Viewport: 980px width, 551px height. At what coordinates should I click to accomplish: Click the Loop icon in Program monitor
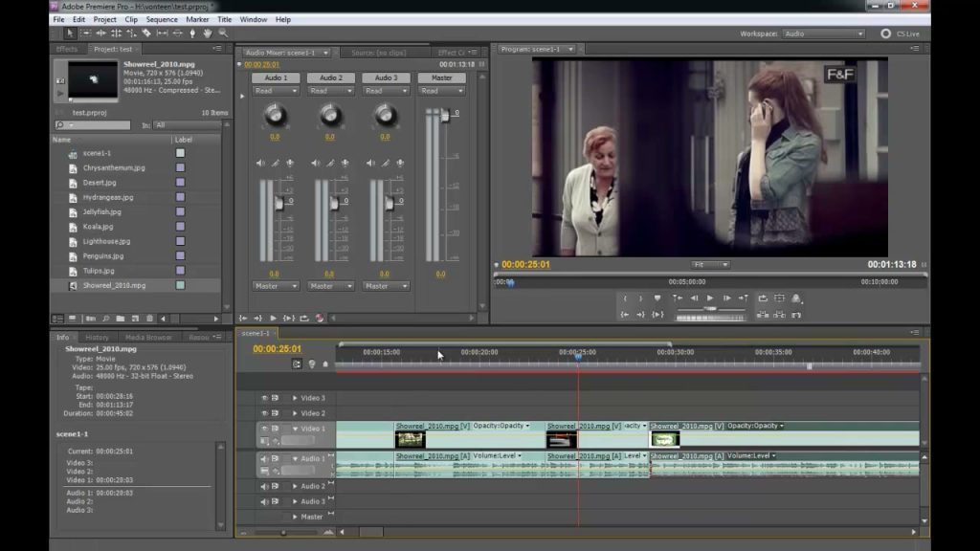pos(763,298)
